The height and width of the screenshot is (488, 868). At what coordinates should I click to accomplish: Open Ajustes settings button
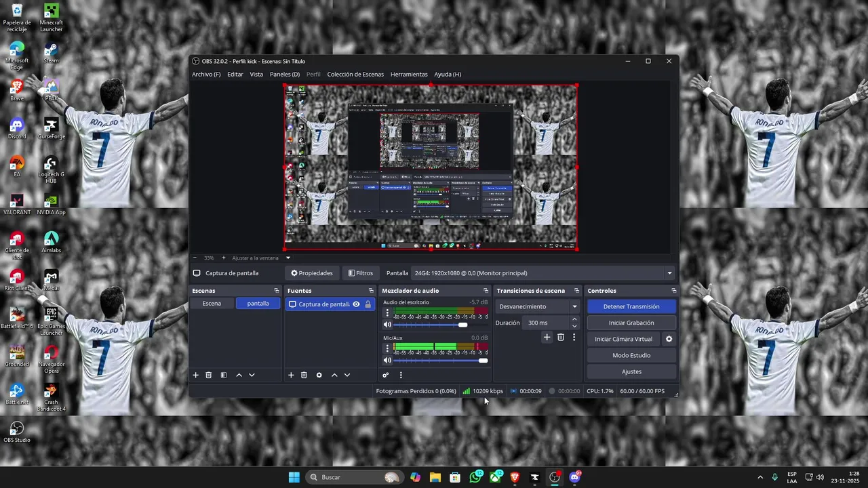[631, 371]
